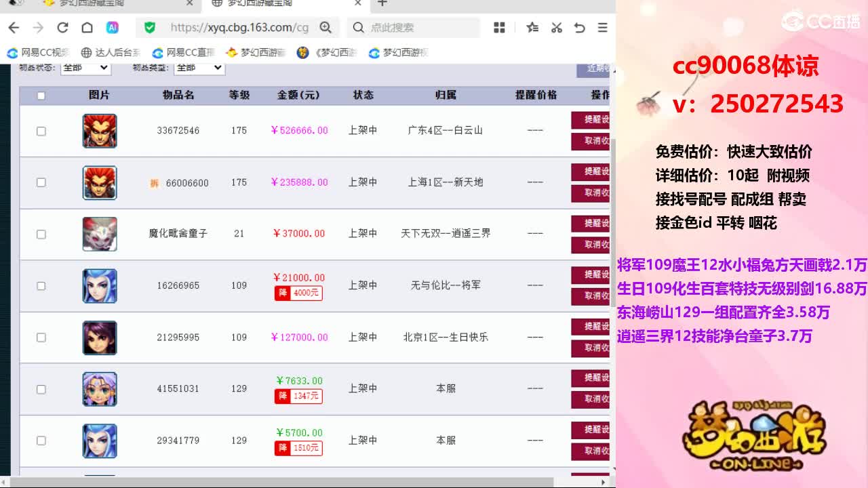Click item name 33672546

point(178,130)
